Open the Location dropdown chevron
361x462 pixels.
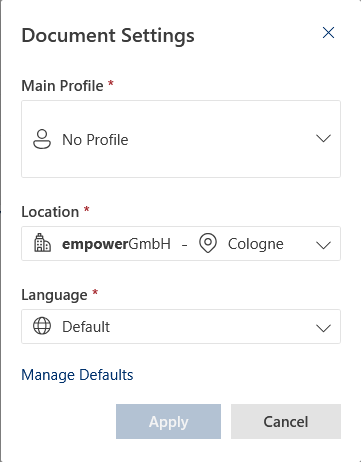point(323,245)
